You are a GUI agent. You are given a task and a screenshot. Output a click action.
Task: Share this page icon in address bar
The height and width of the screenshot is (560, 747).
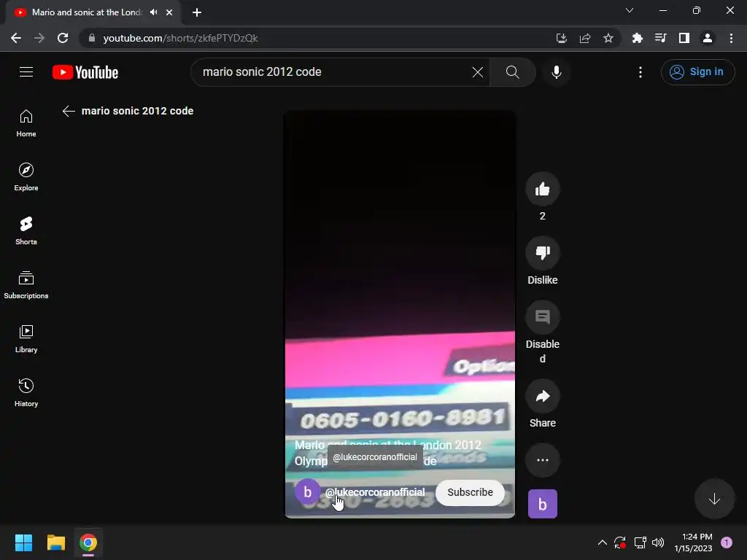(585, 38)
